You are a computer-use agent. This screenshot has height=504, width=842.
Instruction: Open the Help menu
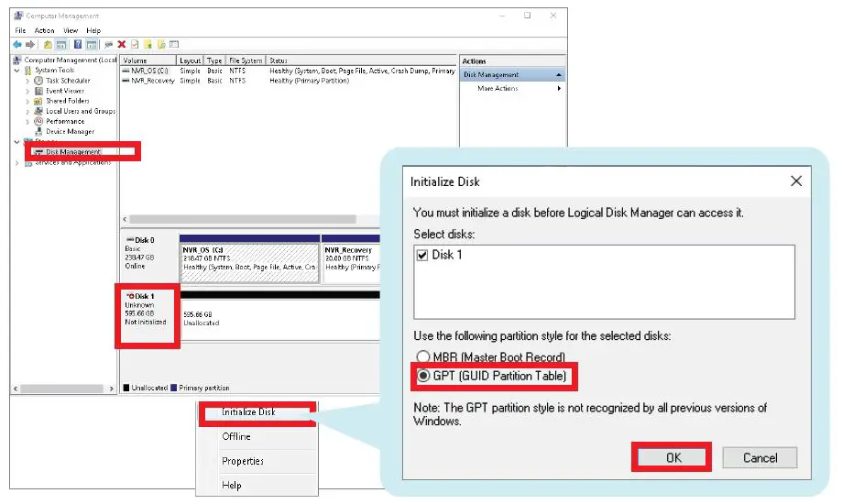[x=93, y=30]
